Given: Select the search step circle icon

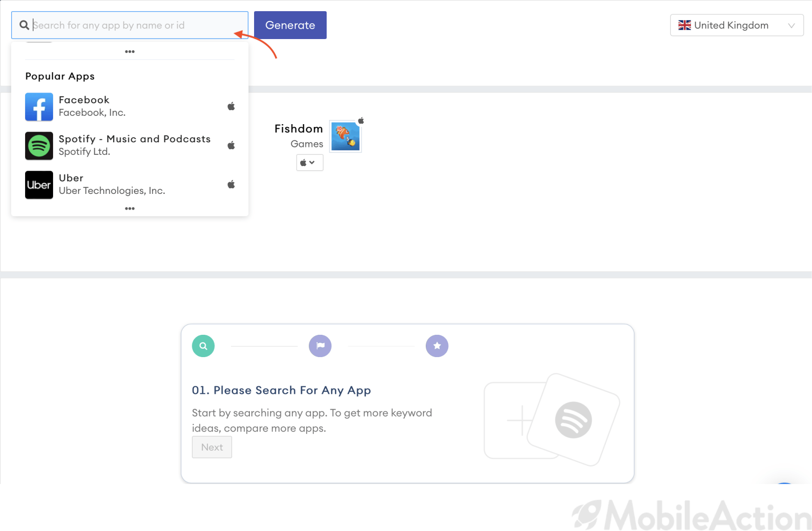Looking at the screenshot, I should click(x=203, y=346).
